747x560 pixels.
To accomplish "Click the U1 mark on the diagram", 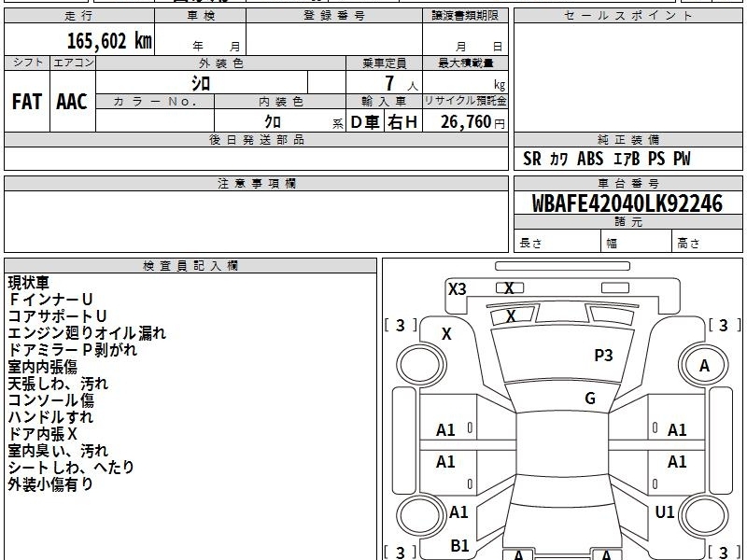I will 665,512.
